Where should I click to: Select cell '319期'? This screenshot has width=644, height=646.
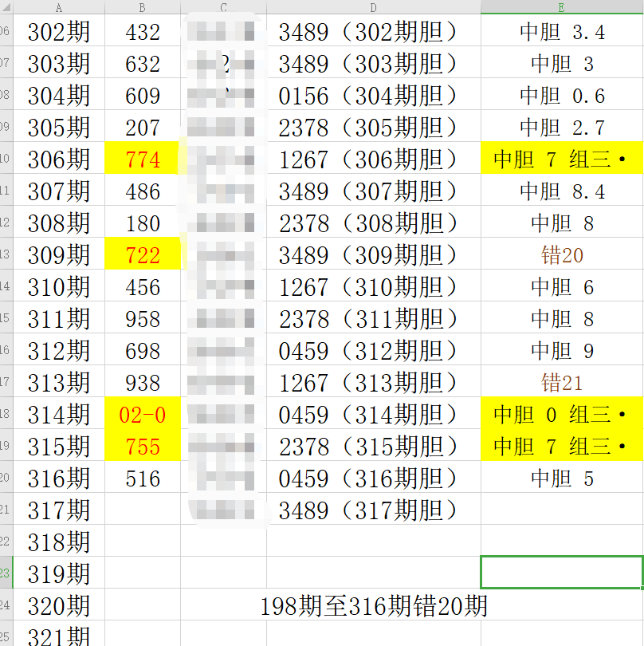point(59,574)
